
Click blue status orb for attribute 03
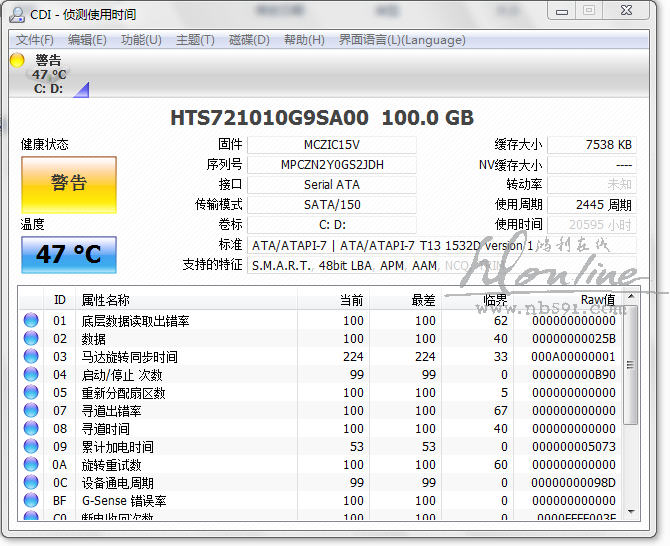pyautogui.click(x=31, y=357)
